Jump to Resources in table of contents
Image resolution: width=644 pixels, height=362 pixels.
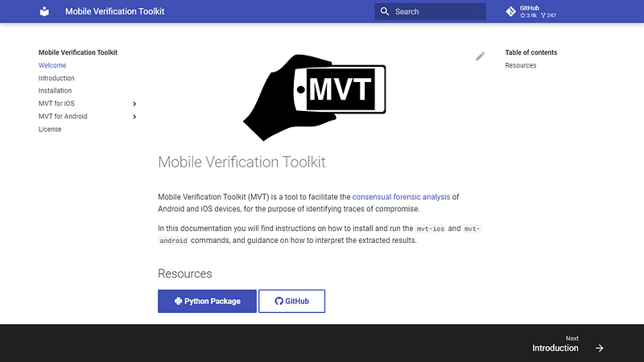520,65
